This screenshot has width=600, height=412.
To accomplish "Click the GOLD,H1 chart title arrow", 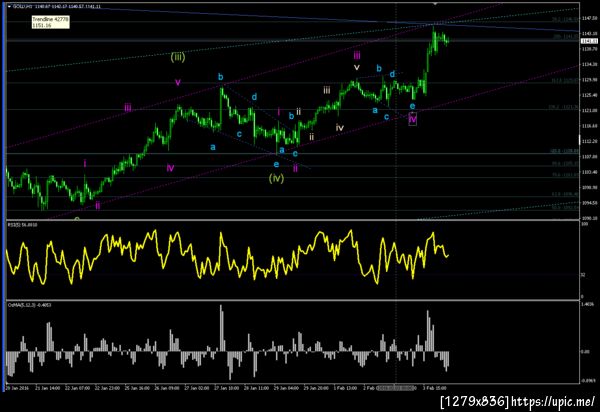I will [10, 7].
